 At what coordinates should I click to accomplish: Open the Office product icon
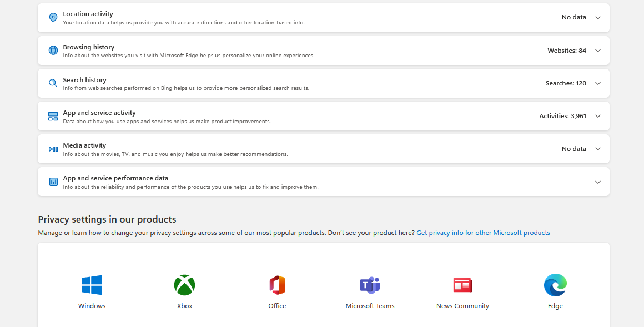(277, 285)
